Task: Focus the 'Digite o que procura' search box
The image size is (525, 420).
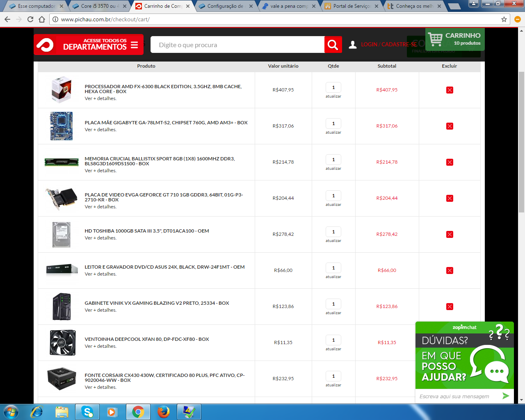Action: [237, 45]
